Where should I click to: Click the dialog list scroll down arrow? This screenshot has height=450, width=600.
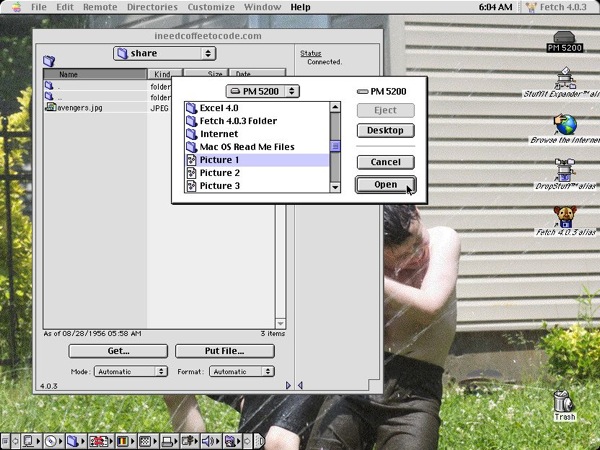tap(335, 187)
